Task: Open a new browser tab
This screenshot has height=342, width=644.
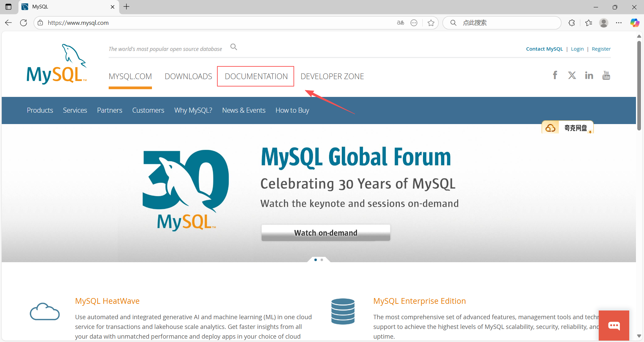Action: tap(126, 7)
